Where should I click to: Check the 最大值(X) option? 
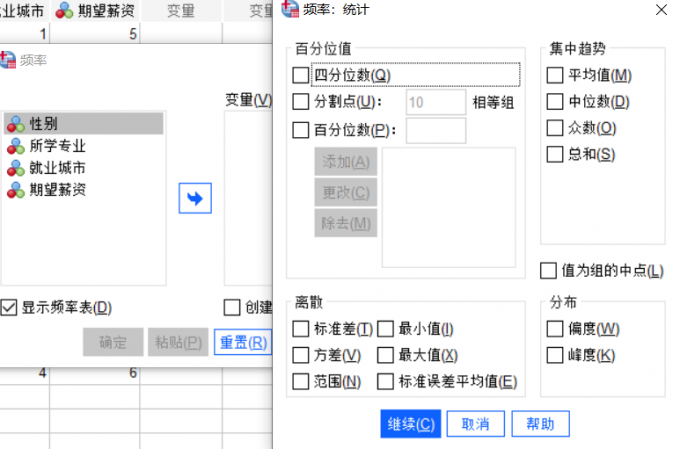(385, 355)
